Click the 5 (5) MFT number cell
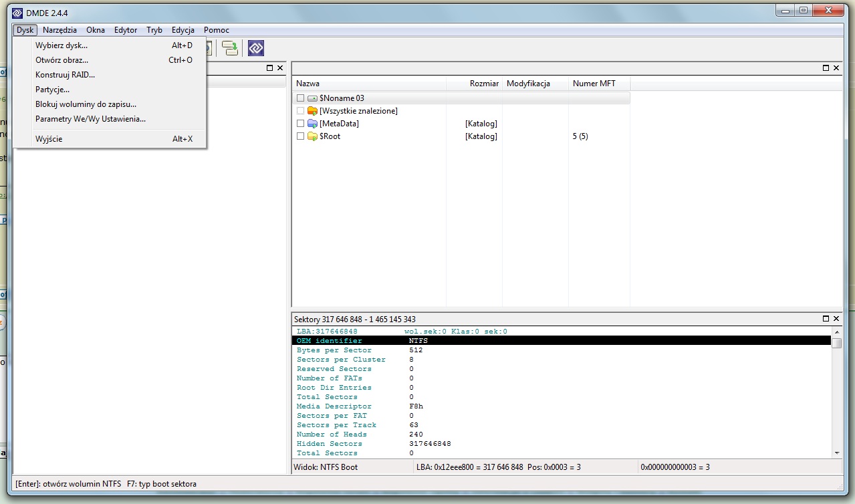 pyautogui.click(x=580, y=136)
